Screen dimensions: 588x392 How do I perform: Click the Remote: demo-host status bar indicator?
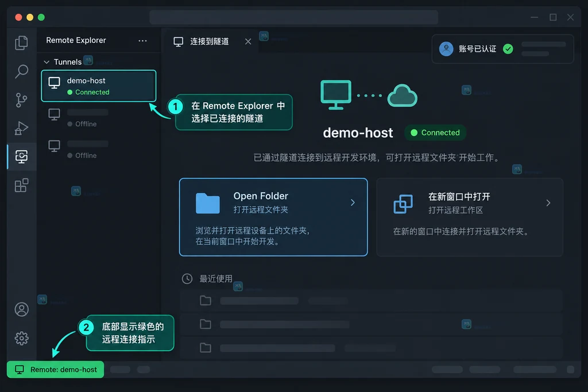tap(56, 370)
